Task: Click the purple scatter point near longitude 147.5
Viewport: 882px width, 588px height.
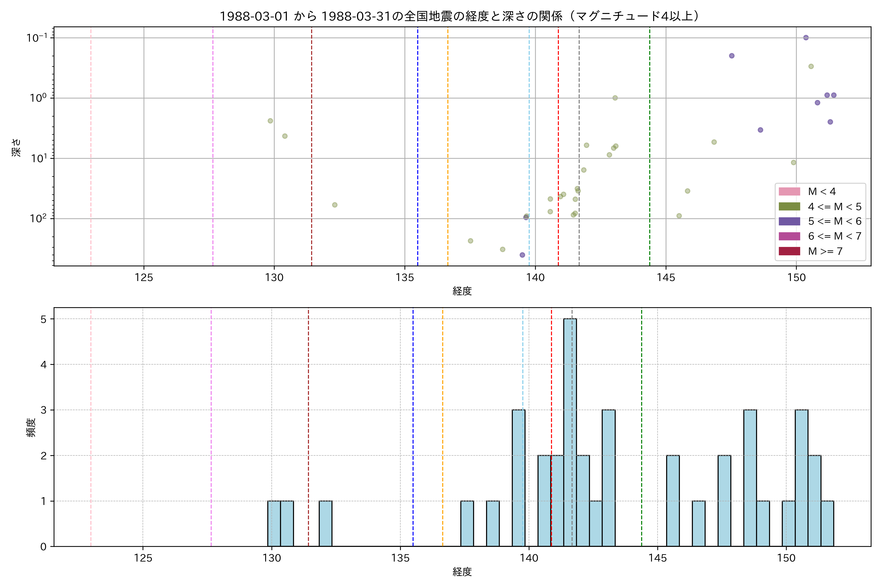Action: point(732,56)
